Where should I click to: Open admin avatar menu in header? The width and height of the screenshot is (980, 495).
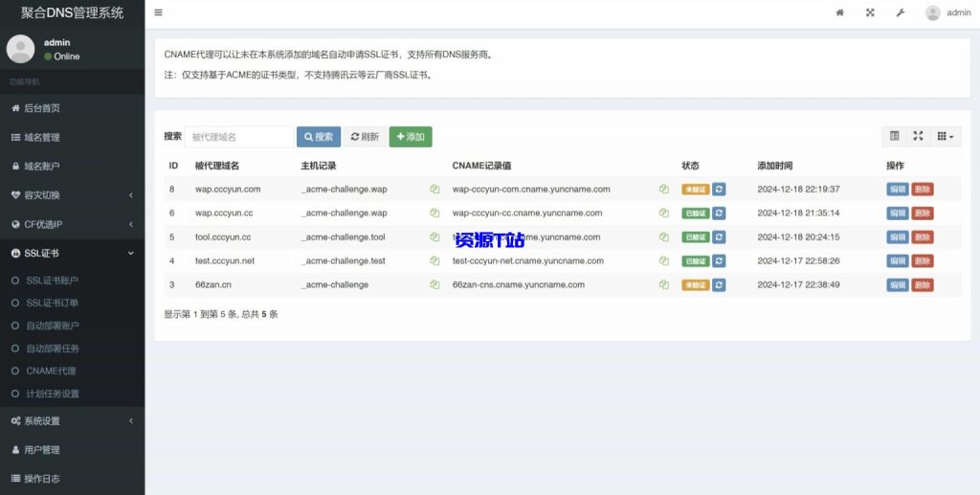(947, 12)
